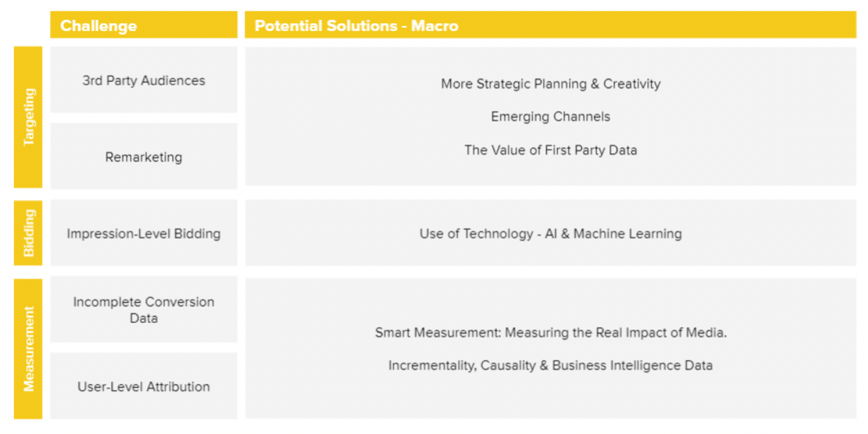Click the word Creativity
Image resolution: width=868 pixels, height=434 pixels.
tap(631, 84)
